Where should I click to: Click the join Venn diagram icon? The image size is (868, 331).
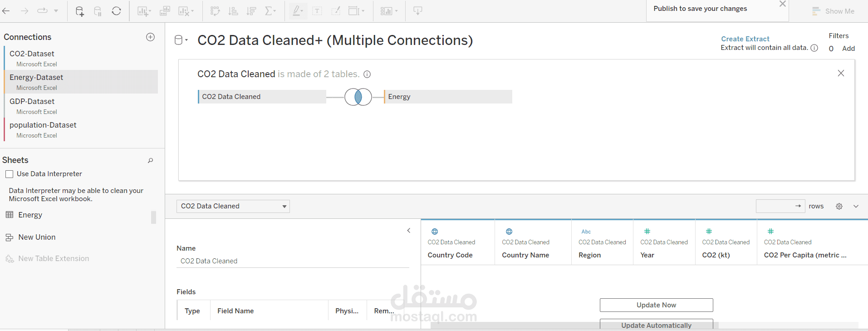[358, 97]
